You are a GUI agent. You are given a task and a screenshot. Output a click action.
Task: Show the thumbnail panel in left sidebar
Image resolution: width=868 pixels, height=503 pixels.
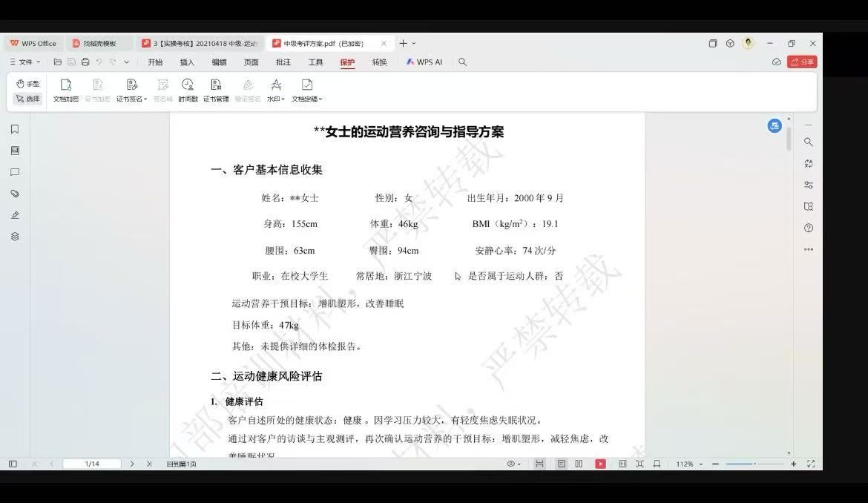coord(15,151)
